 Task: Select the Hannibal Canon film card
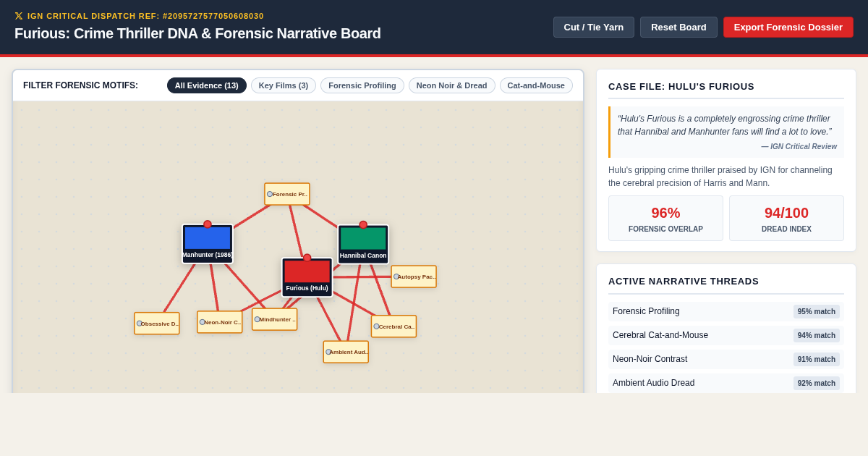(x=363, y=245)
